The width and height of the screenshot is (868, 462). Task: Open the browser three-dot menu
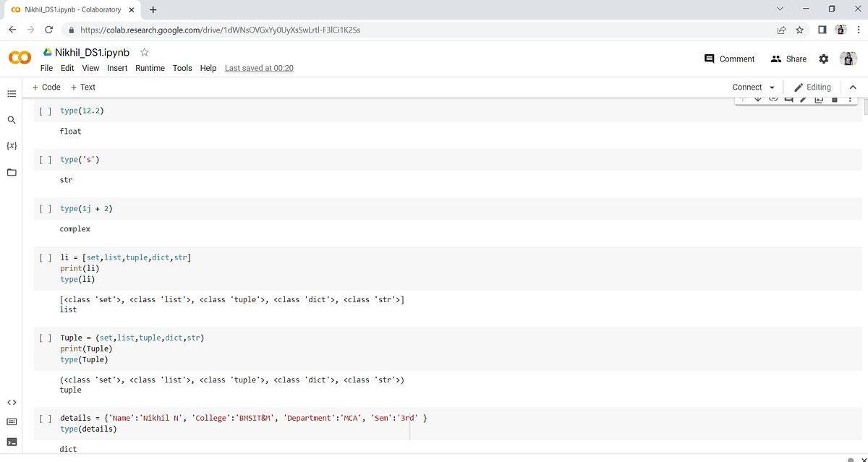tap(857, 30)
